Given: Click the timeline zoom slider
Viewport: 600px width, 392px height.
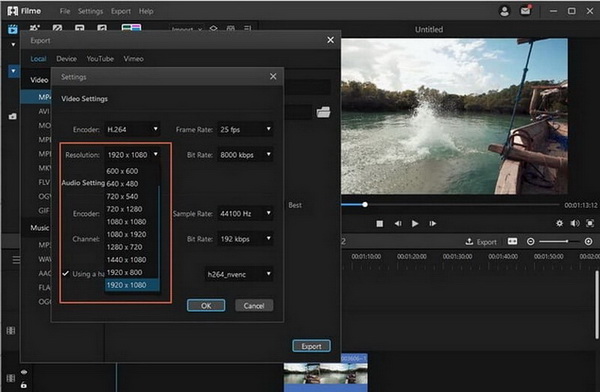Looking at the screenshot, I should [x=559, y=242].
